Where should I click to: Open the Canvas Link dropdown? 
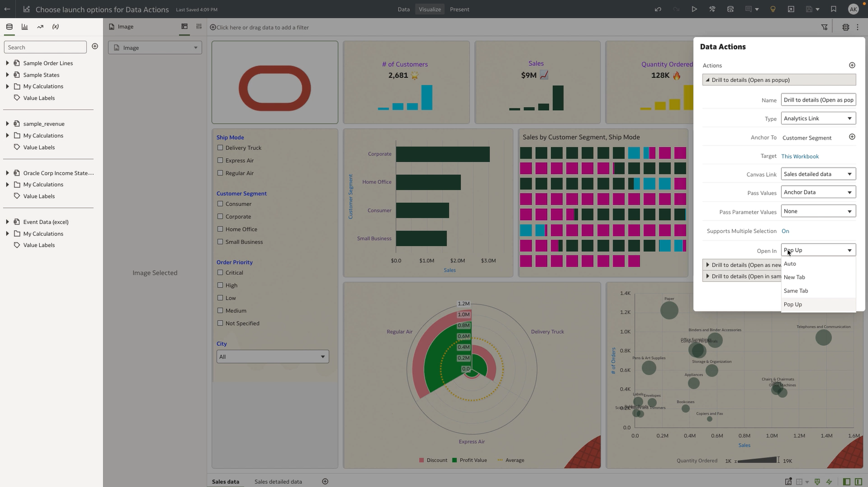coord(818,173)
